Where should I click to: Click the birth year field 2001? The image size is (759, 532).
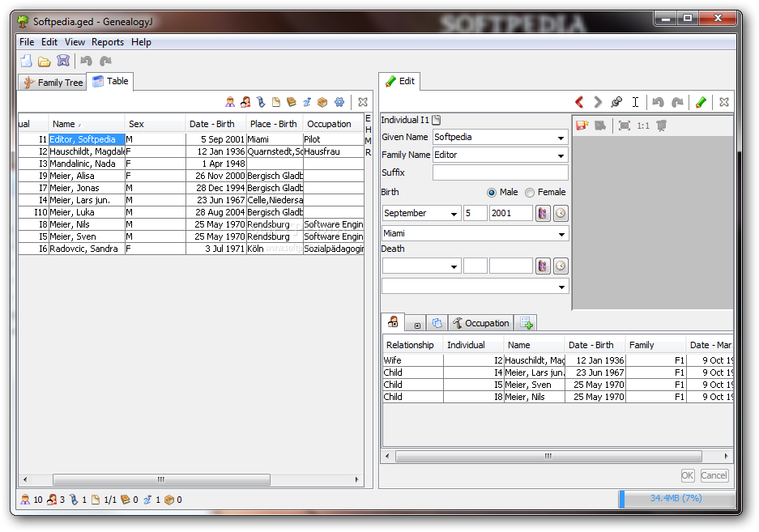click(x=510, y=214)
